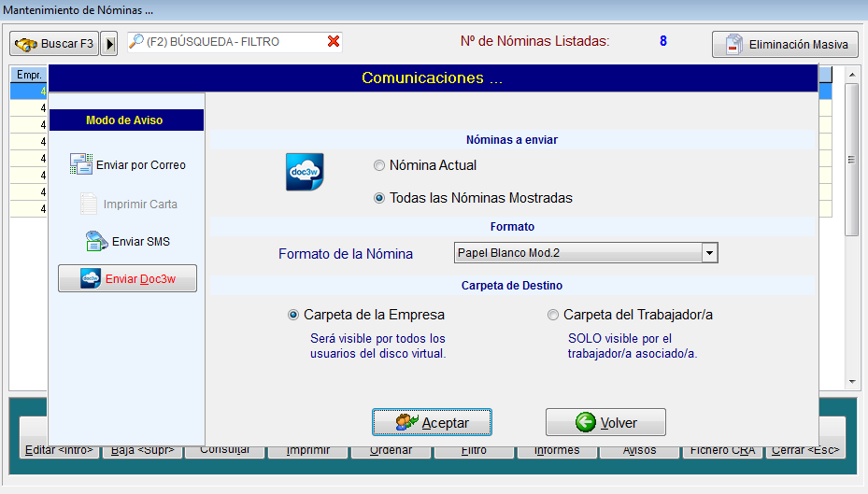Expand the arrow next to Buscar F3
The height and width of the screenshot is (494, 868).
pyautogui.click(x=109, y=44)
